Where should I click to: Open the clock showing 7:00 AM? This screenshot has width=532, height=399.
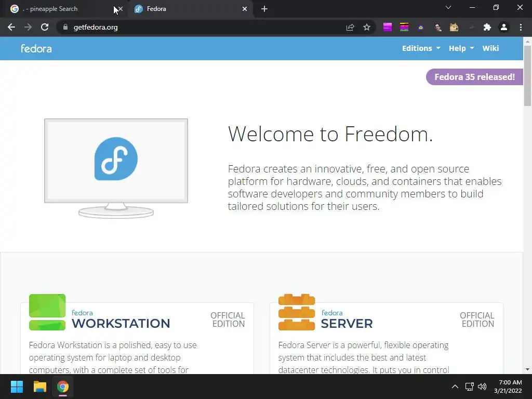point(508,387)
